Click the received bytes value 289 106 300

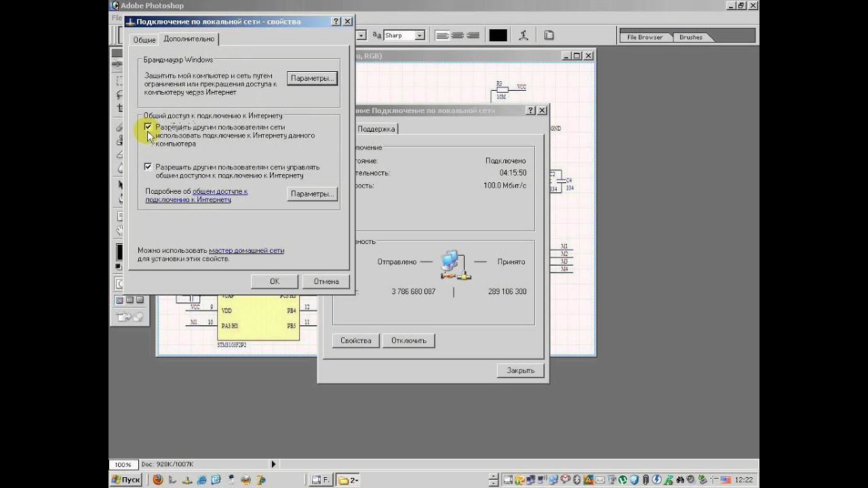pos(507,291)
